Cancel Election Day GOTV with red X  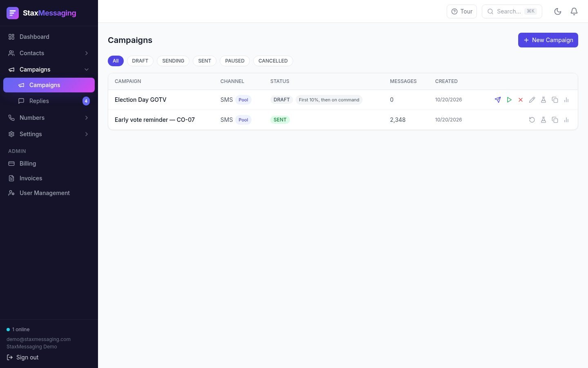point(521,100)
